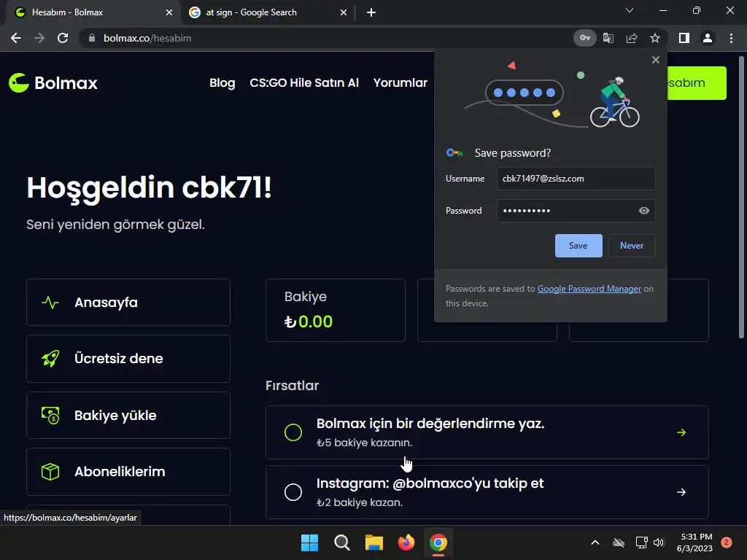Image resolution: width=747 pixels, height=560 pixels.
Task: Open the CS:GO Hile Satın Al link
Action: 304,83
